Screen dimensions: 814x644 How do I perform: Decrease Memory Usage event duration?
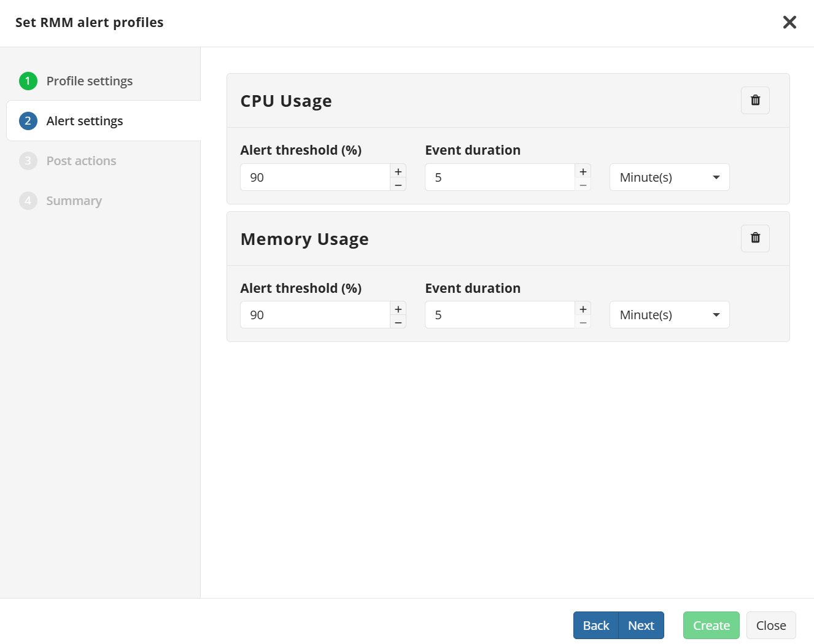click(x=583, y=322)
